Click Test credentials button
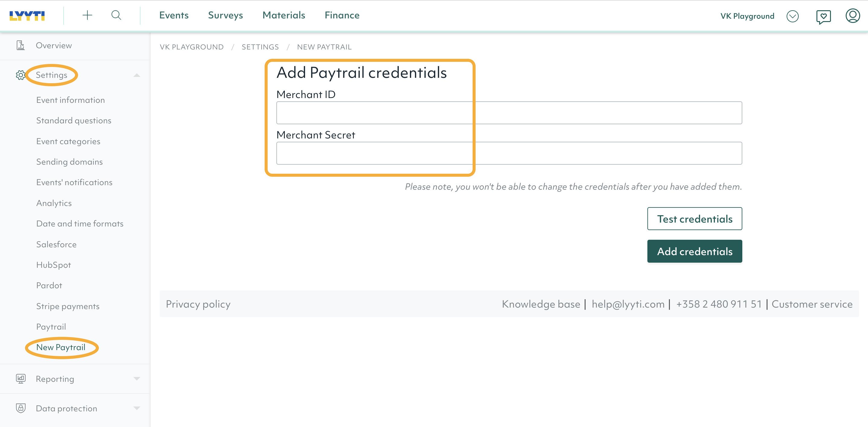The width and height of the screenshot is (868, 427). coord(694,219)
